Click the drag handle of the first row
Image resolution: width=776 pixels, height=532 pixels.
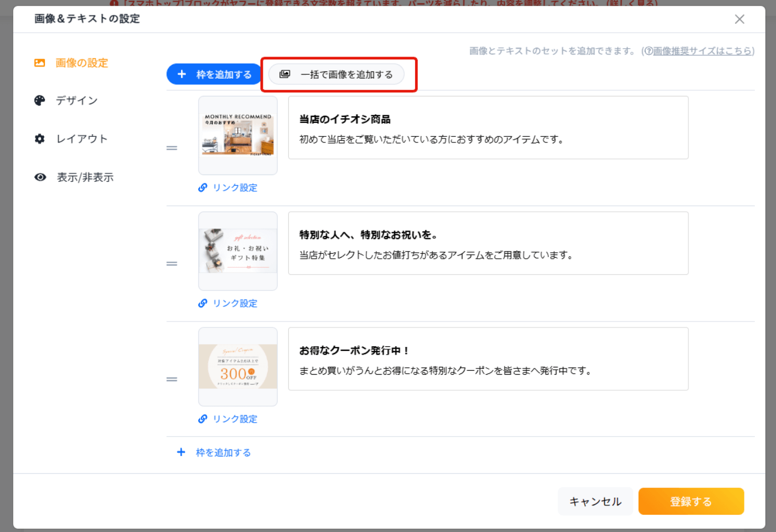pyautogui.click(x=172, y=148)
